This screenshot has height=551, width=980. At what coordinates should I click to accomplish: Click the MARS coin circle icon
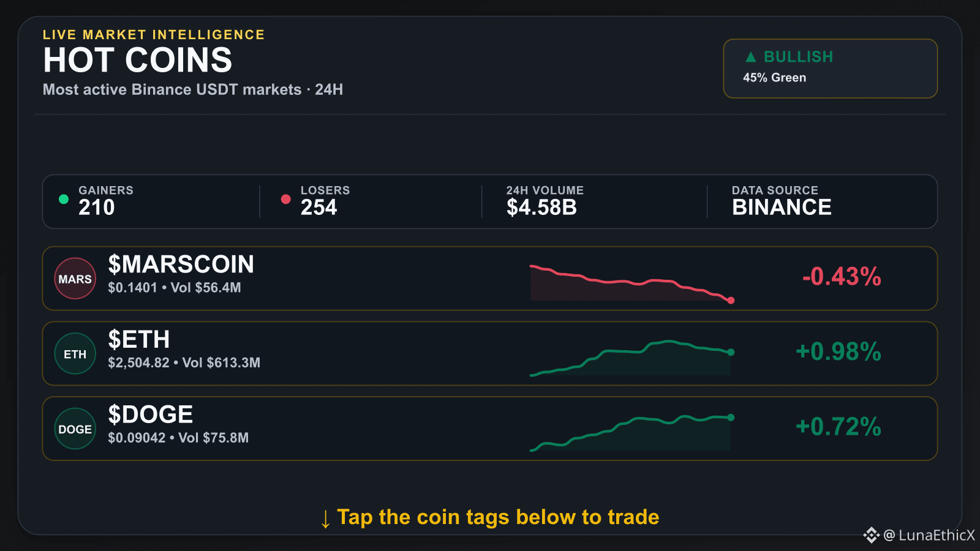pyautogui.click(x=75, y=279)
